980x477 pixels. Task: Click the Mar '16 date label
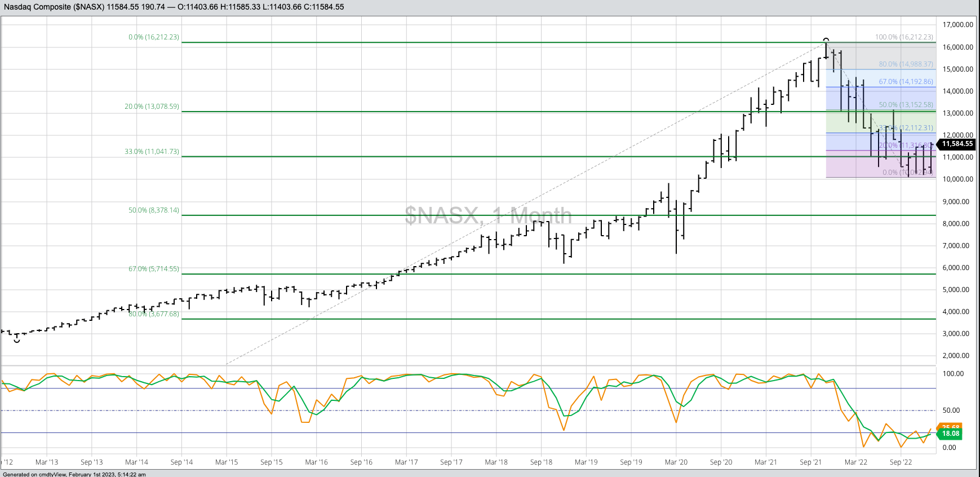click(316, 462)
